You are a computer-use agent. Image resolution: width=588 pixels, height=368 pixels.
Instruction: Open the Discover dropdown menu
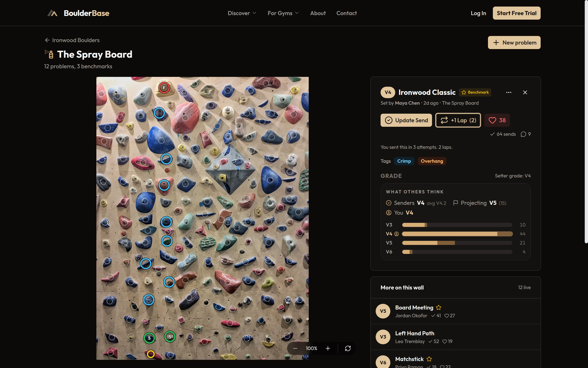click(242, 13)
